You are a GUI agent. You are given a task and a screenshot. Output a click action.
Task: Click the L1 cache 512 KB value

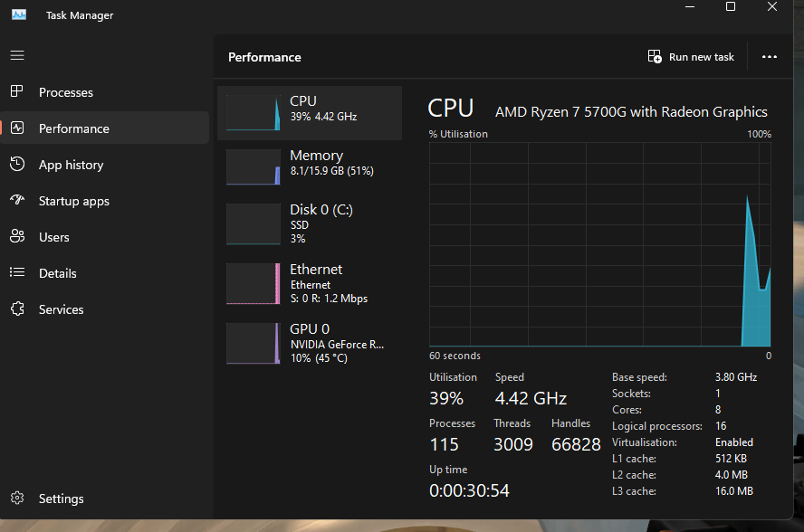(731, 459)
